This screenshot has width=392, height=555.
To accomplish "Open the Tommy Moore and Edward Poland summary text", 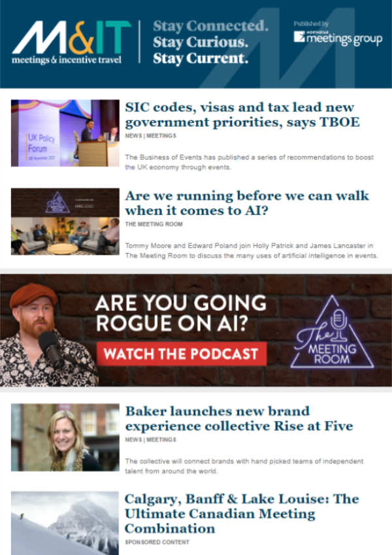I will 252,250.
